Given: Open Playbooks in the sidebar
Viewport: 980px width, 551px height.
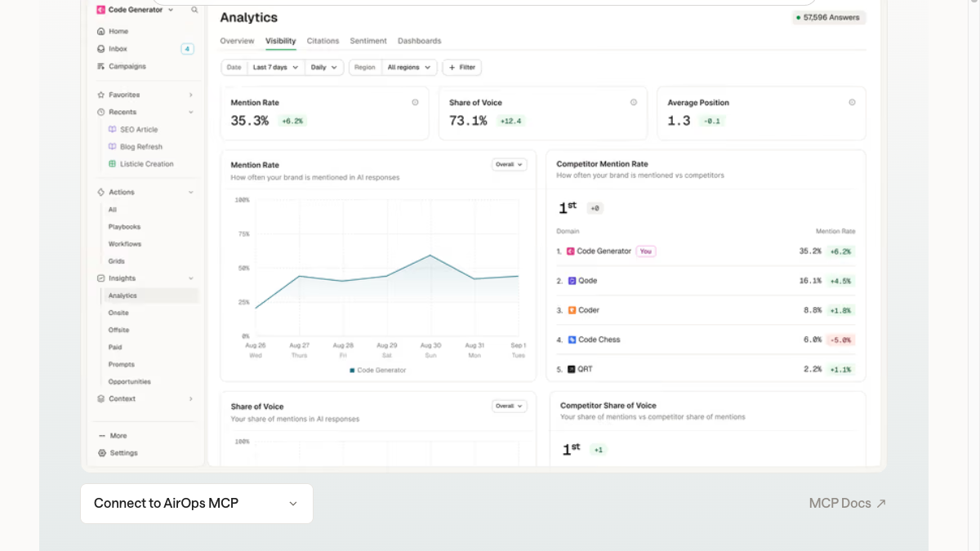Looking at the screenshot, I should [124, 227].
